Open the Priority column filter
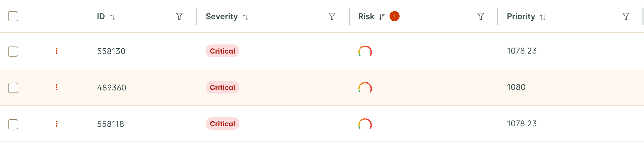Image resolution: width=644 pixels, height=142 pixels. click(x=626, y=16)
